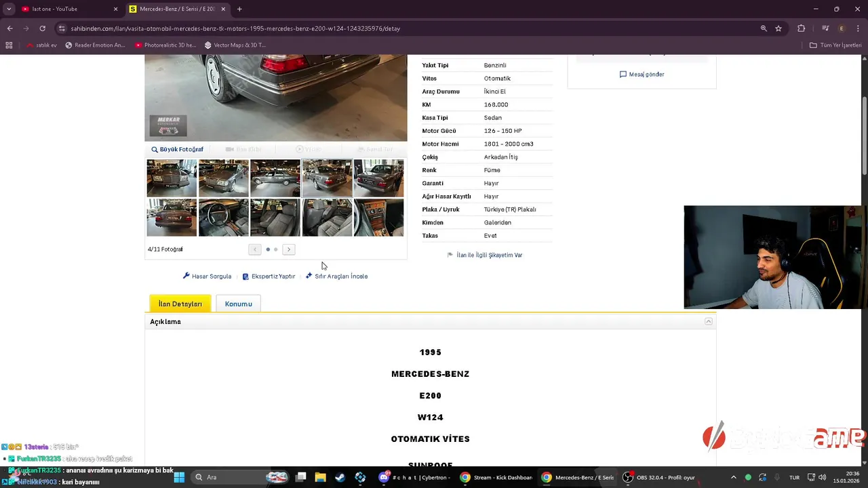Click the 168.000 KM value
The image size is (868, 488).
[496, 105]
